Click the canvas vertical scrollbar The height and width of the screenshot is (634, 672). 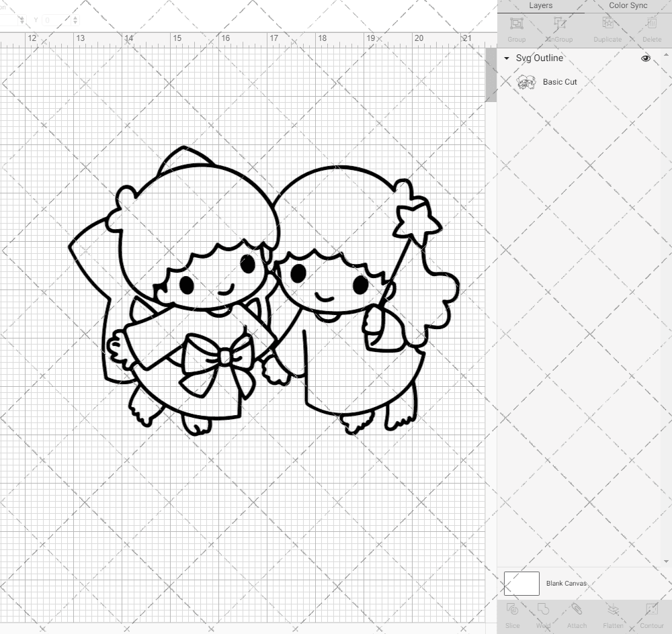pos(492,75)
